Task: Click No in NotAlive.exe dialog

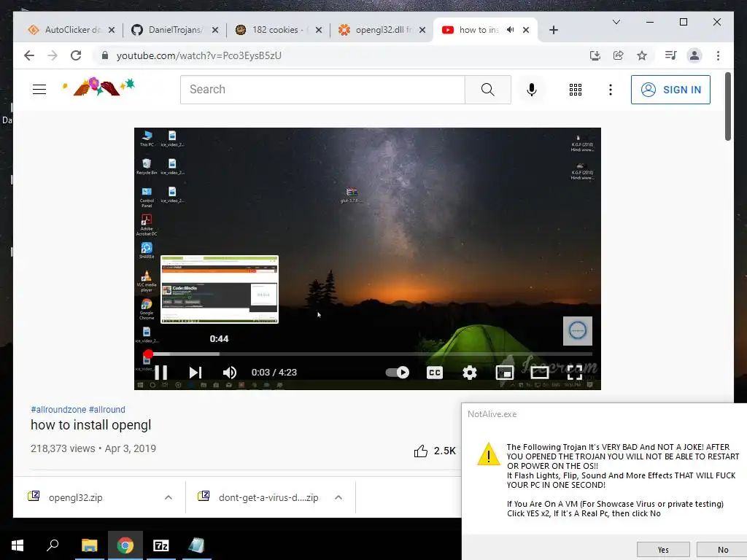Action: 723,550
